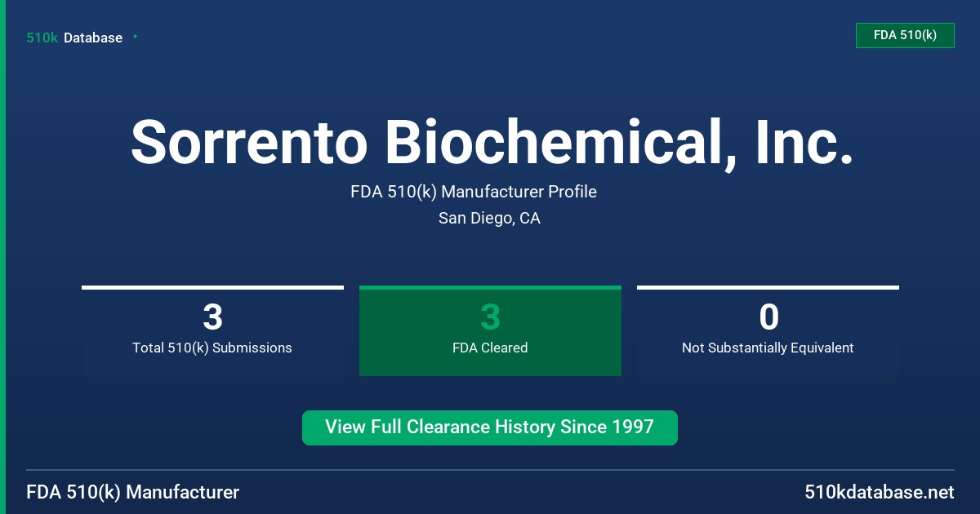The height and width of the screenshot is (514, 980).
Task: Open the Total 510(k) Submissions card
Action: pyautogui.click(x=212, y=330)
